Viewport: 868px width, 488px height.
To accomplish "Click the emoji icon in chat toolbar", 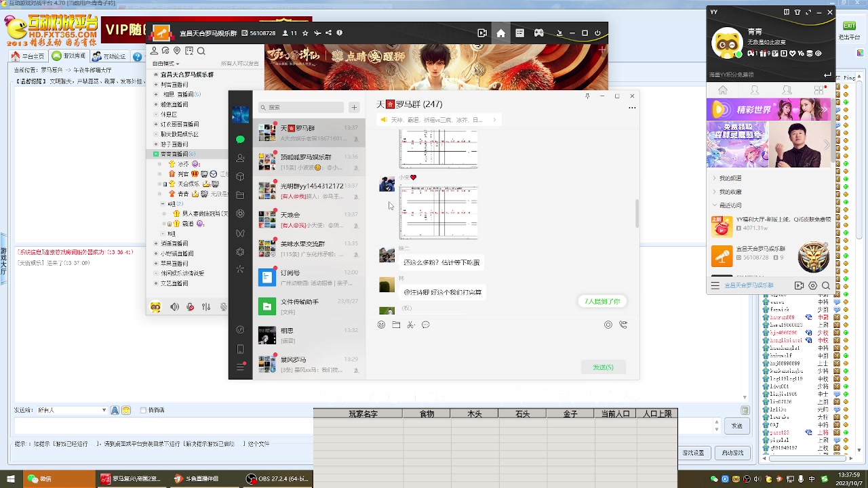I will tap(381, 325).
